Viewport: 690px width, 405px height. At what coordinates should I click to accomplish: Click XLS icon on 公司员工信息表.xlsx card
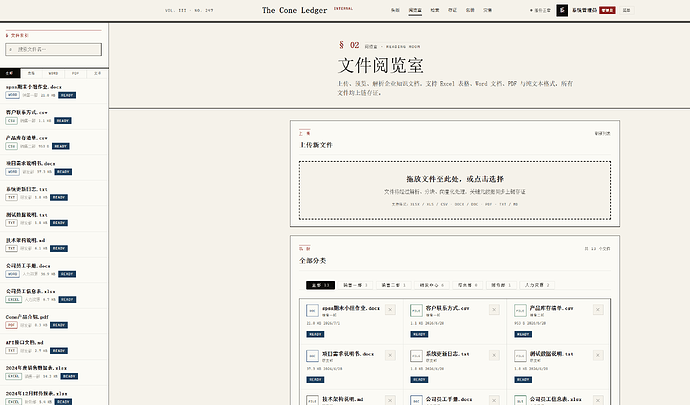coord(520,400)
